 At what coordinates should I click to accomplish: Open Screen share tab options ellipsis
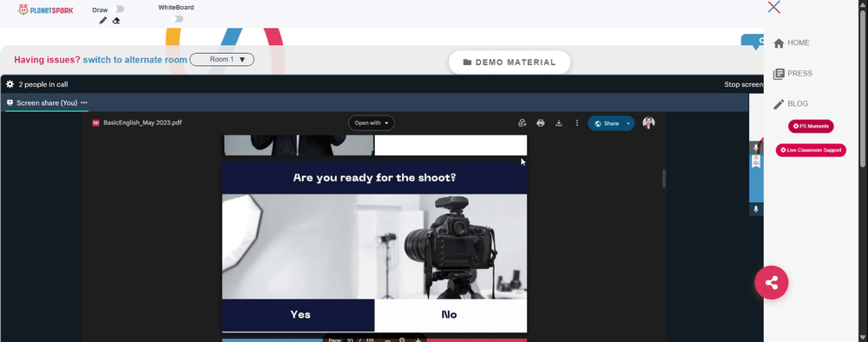point(84,103)
